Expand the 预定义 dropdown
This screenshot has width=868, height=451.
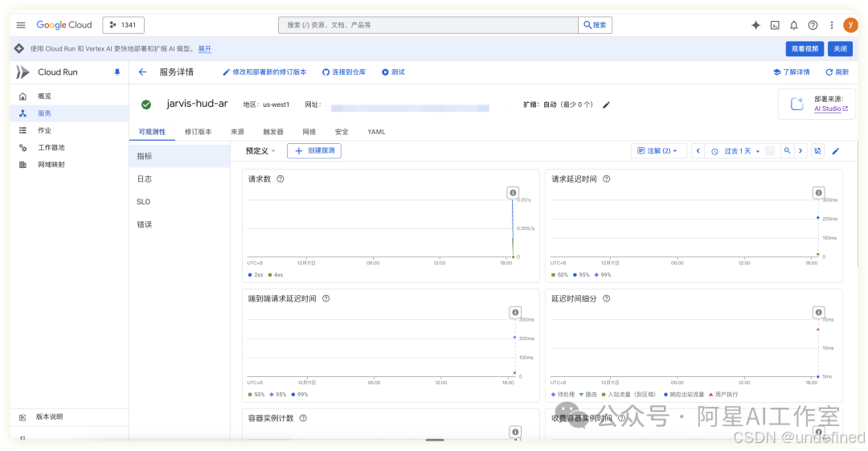[x=260, y=150]
